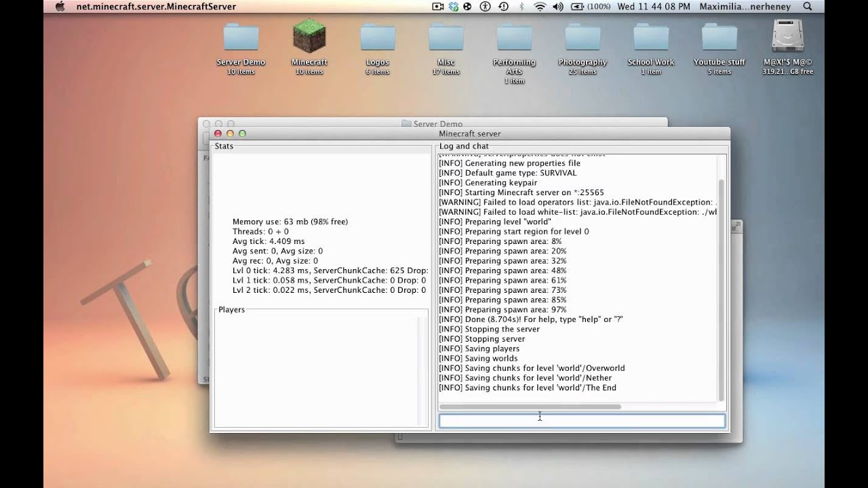Click 'Failed to load operators list' warning
This screenshot has height=488, width=868.
578,202
